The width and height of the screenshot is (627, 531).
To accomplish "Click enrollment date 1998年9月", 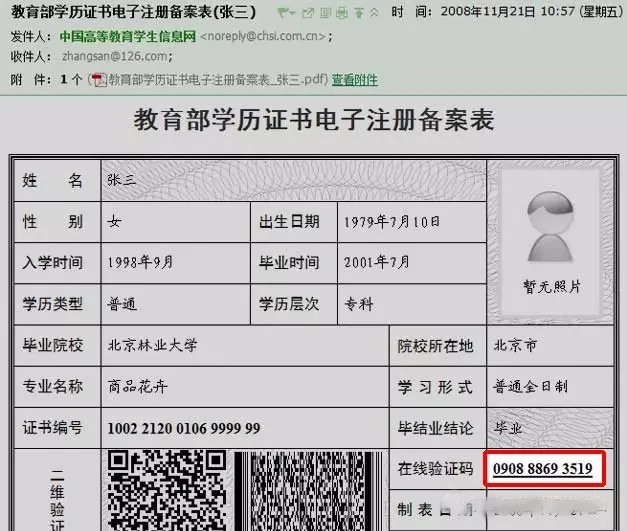I will 140,263.
